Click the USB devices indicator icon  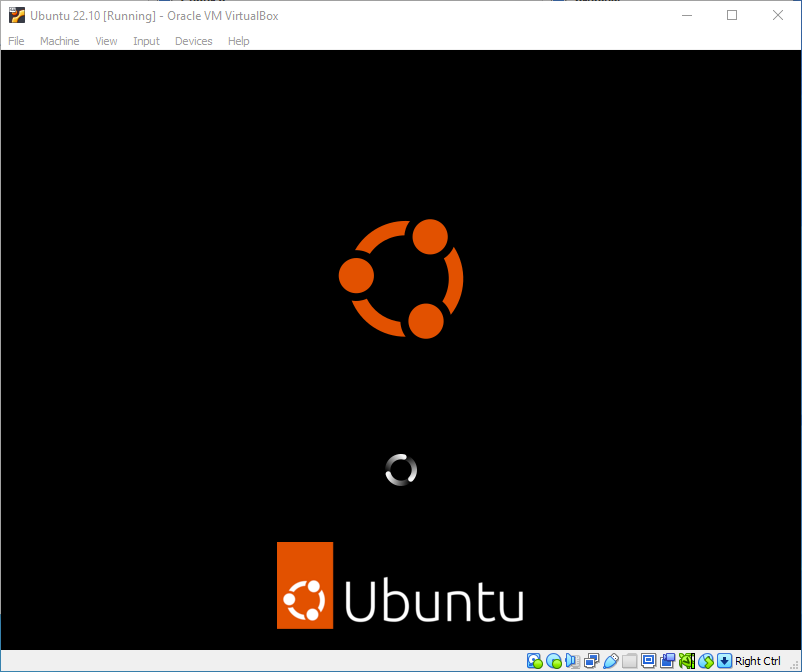point(610,661)
